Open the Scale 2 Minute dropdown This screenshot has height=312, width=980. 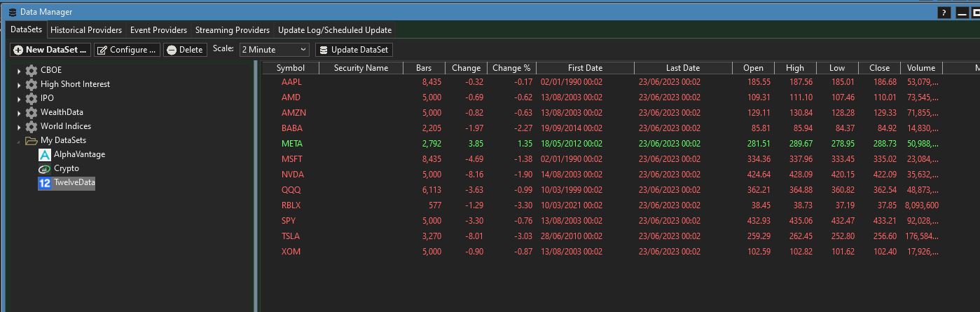(274, 50)
